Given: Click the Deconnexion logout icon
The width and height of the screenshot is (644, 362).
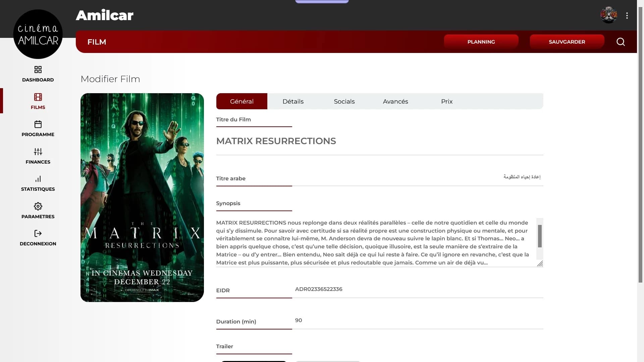Looking at the screenshot, I should tap(38, 233).
